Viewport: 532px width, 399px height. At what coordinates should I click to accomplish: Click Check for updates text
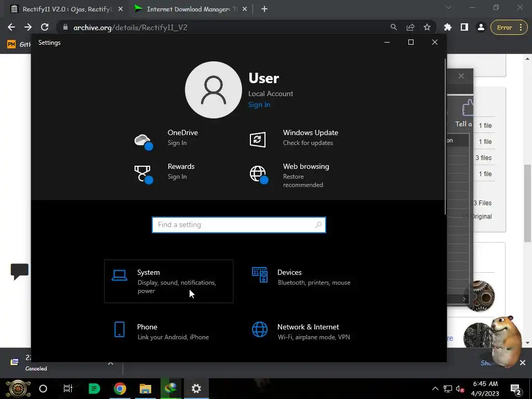coord(308,143)
